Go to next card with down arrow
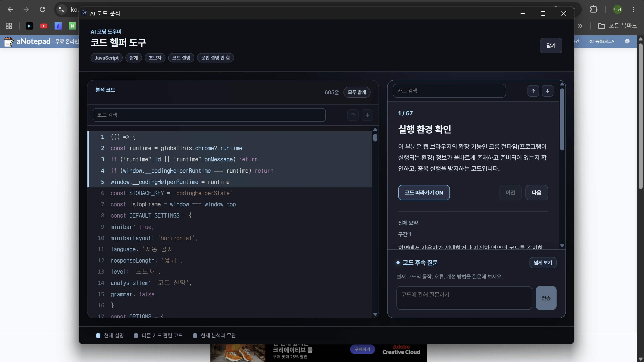644x362 pixels. [x=547, y=91]
